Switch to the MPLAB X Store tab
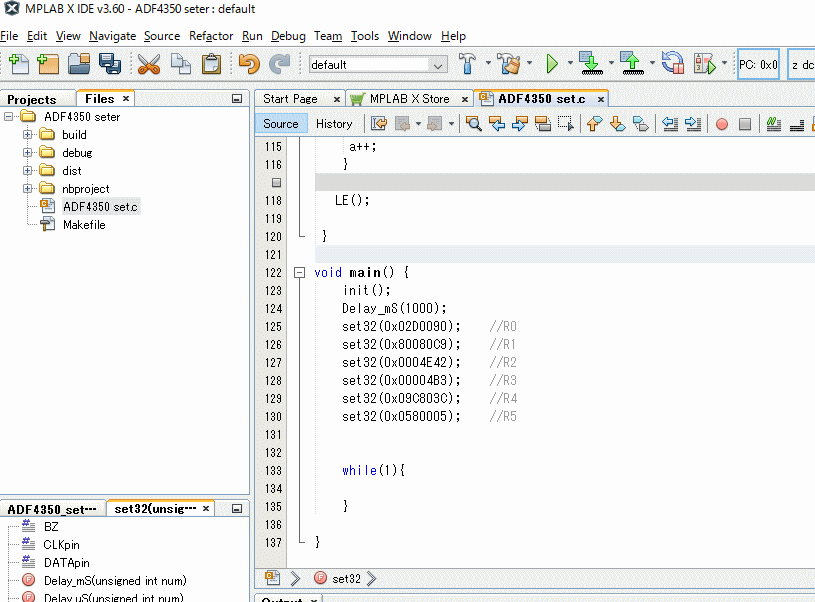Viewport: 815px width, 602px height. point(410,99)
